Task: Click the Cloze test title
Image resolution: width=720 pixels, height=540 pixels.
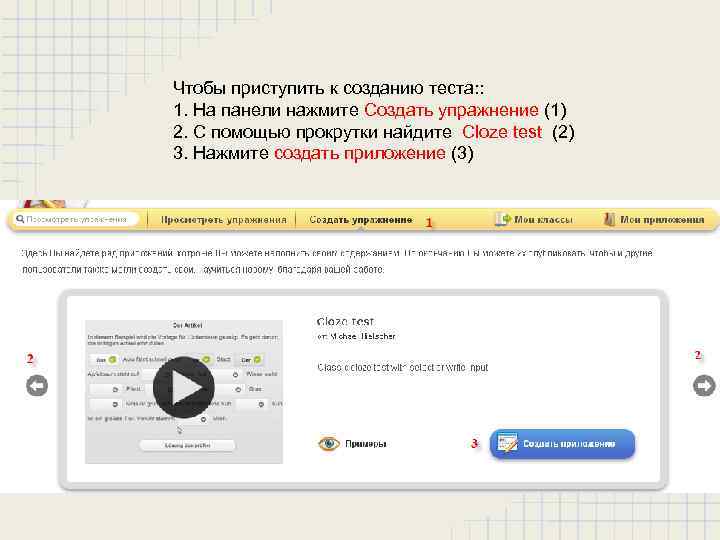Action: tap(345, 321)
